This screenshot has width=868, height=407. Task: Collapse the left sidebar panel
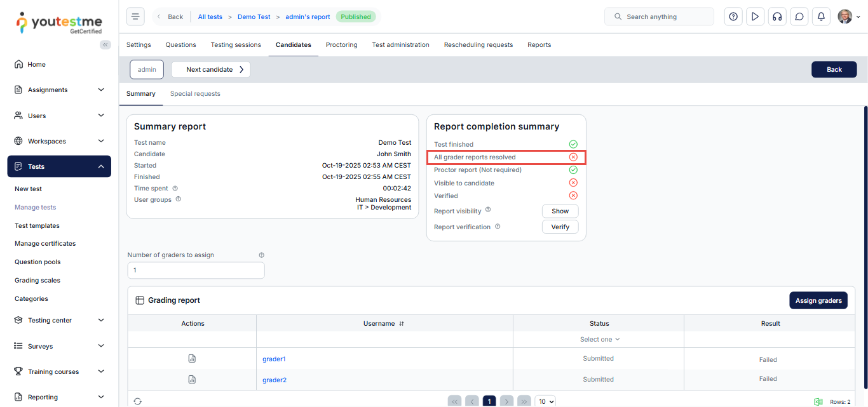coord(105,44)
